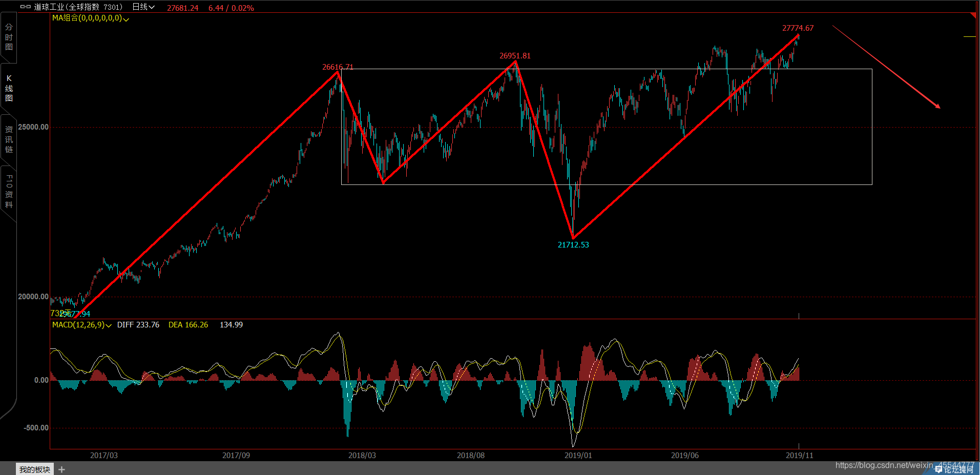
Task: Select the K线图 side tab
Action: (9, 88)
